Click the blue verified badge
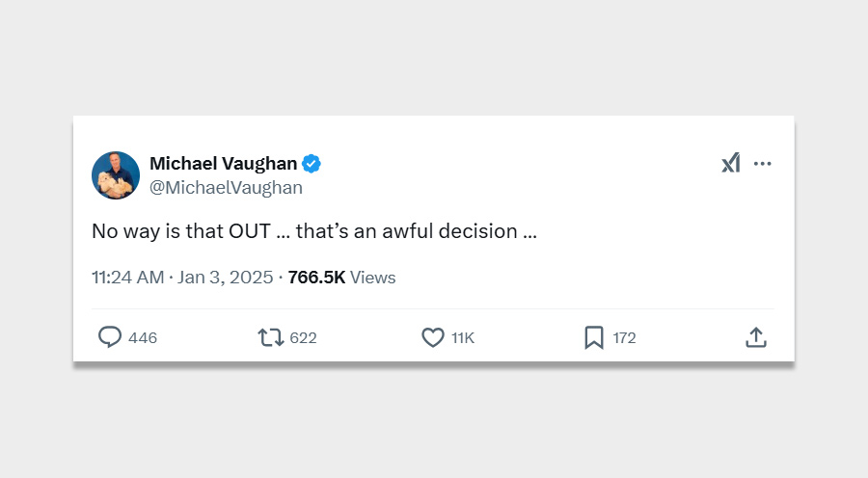868x478 pixels. pos(312,164)
